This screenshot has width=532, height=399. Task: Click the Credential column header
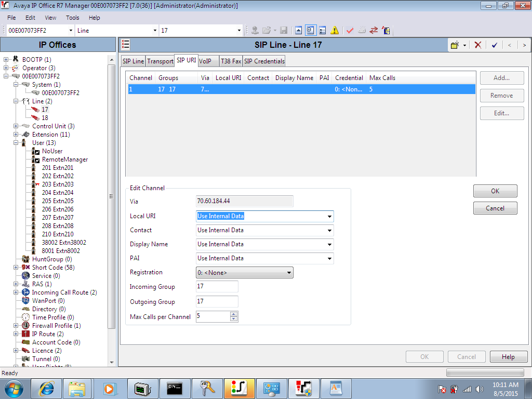pos(349,78)
